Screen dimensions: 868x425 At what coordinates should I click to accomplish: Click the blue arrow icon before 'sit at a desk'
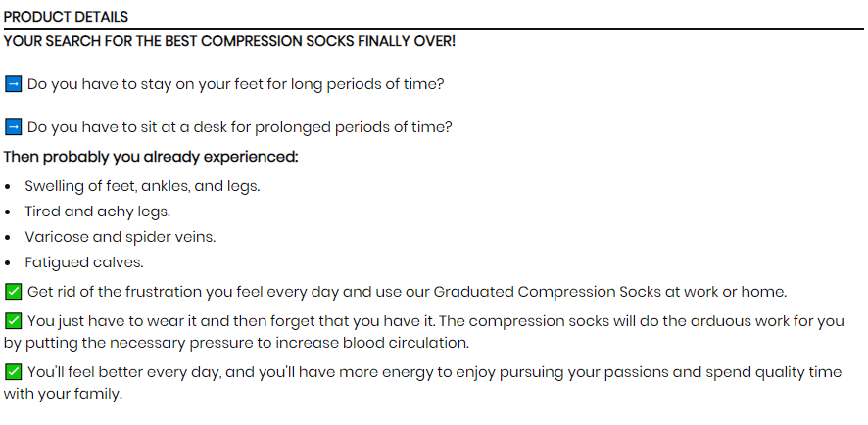coord(14,127)
